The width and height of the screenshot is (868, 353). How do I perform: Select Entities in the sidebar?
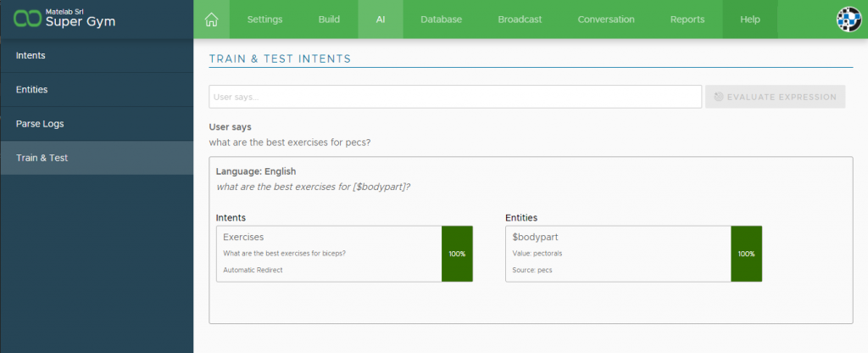pyautogui.click(x=97, y=90)
